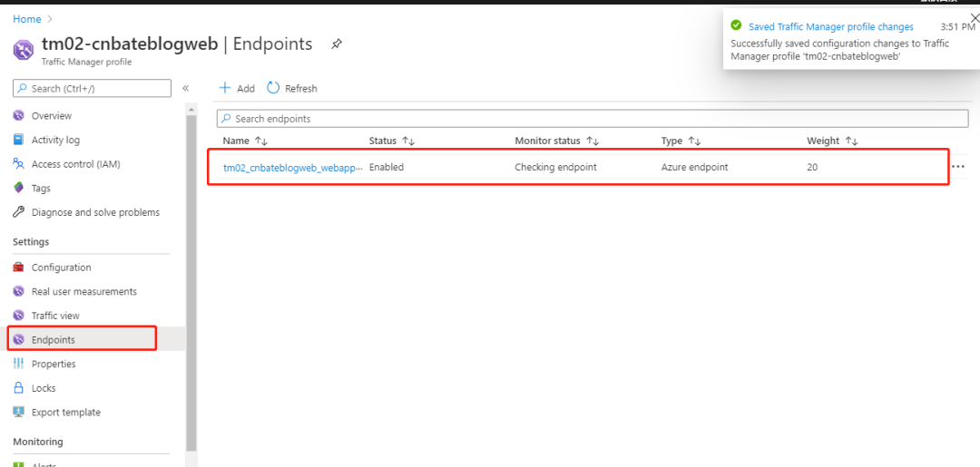Click the '3:51 PM' notification timestamp
Screen dimensions: 980x467
pos(957,27)
